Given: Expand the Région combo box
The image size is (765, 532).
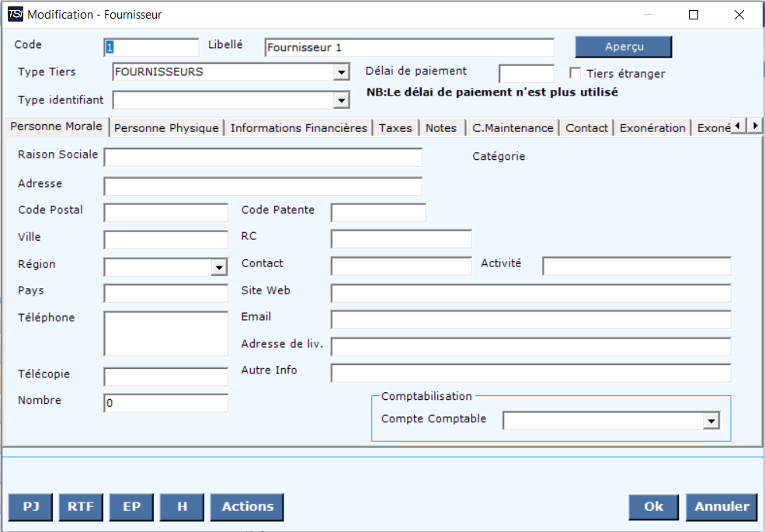Looking at the screenshot, I should point(219,268).
